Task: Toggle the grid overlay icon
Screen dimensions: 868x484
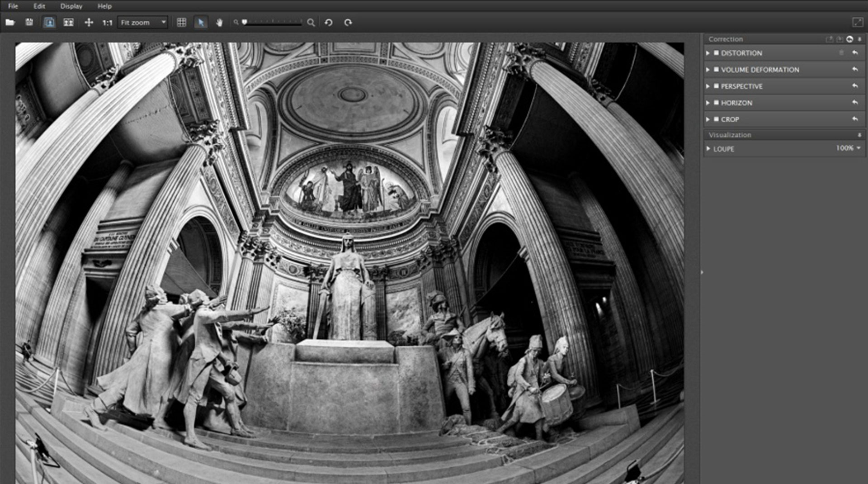Action: pos(181,22)
